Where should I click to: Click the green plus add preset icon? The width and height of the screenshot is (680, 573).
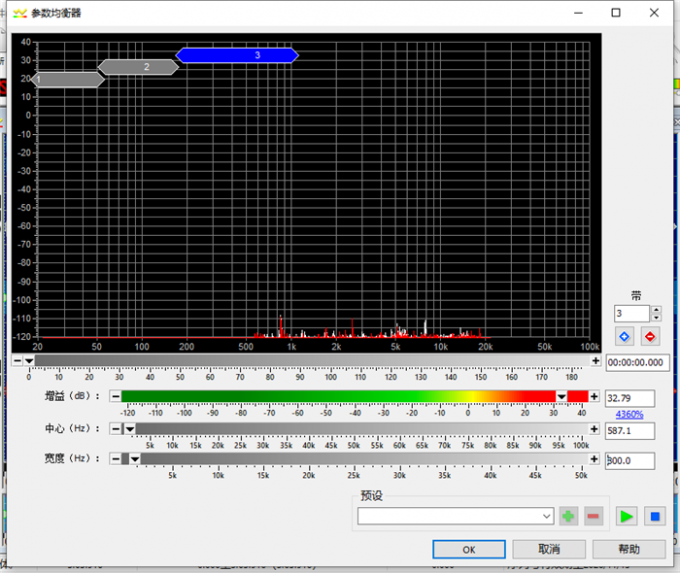(569, 516)
